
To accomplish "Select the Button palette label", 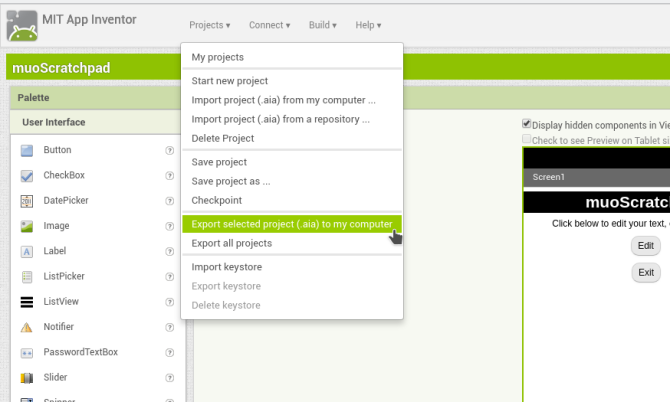I will [57, 150].
